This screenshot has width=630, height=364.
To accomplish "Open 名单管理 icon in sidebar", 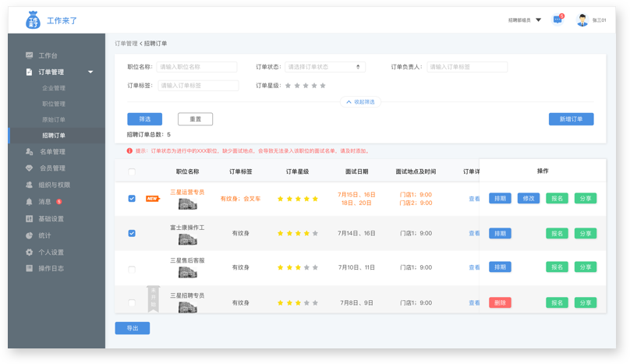I will [x=30, y=151].
